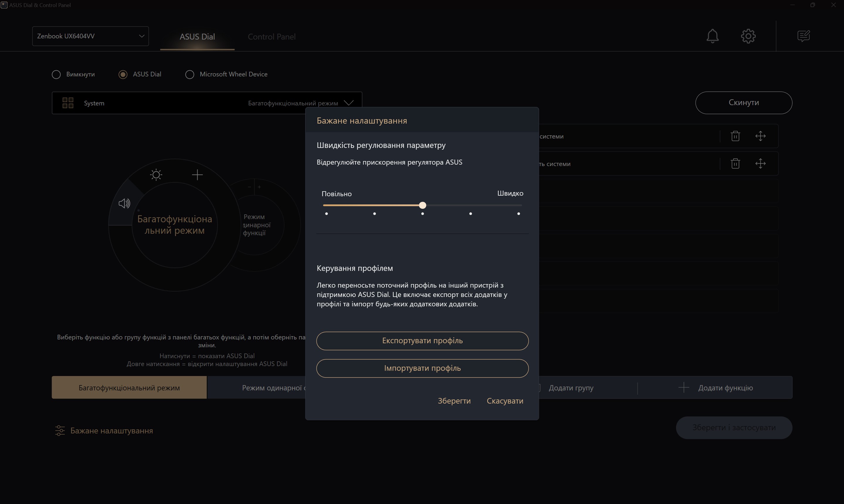This screenshot has width=844, height=504.
Task: Click the feedback note icon
Action: coord(803,36)
